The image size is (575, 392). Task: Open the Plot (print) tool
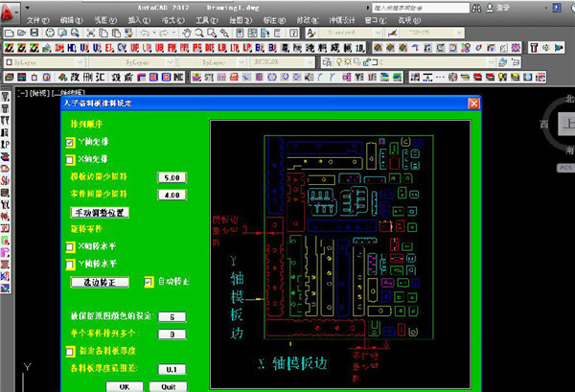point(50,33)
